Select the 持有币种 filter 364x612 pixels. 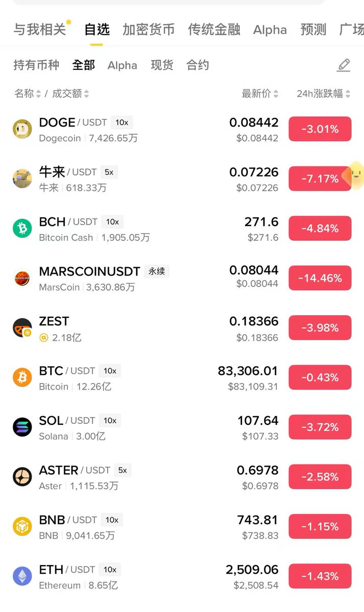pyautogui.click(x=36, y=65)
